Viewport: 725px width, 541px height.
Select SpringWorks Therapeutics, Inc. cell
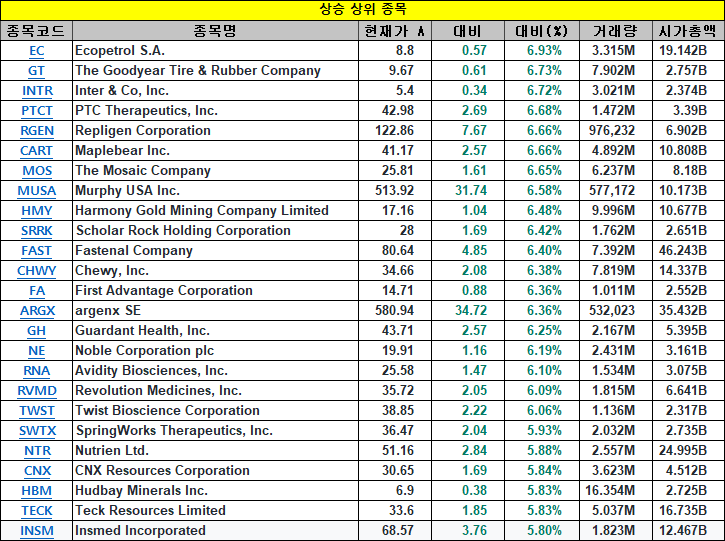coord(215,430)
